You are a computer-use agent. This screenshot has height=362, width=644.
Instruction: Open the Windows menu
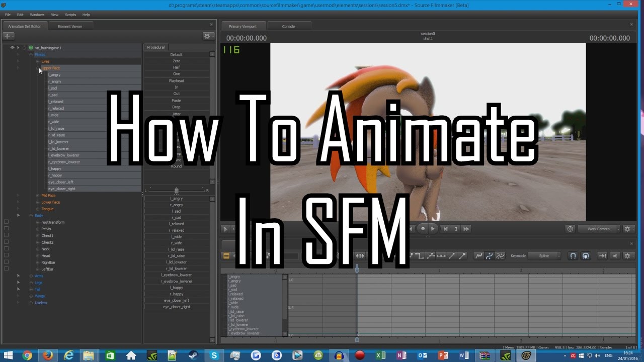(37, 15)
